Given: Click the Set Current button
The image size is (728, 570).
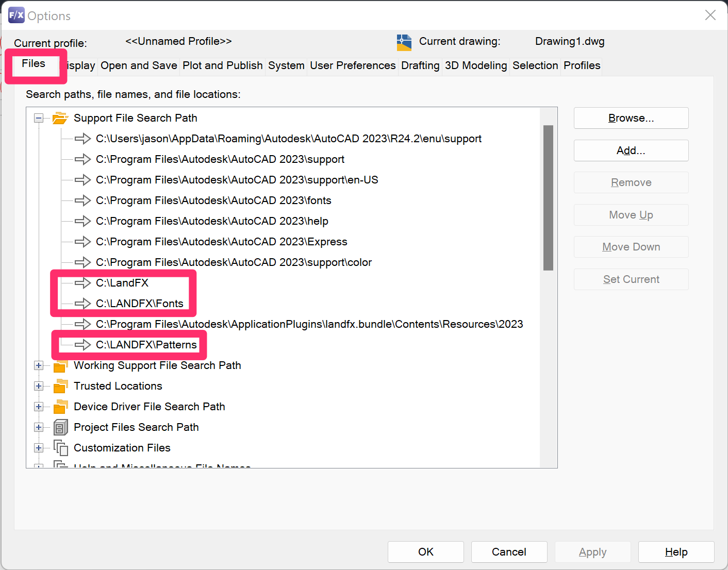Looking at the screenshot, I should (631, 279).
